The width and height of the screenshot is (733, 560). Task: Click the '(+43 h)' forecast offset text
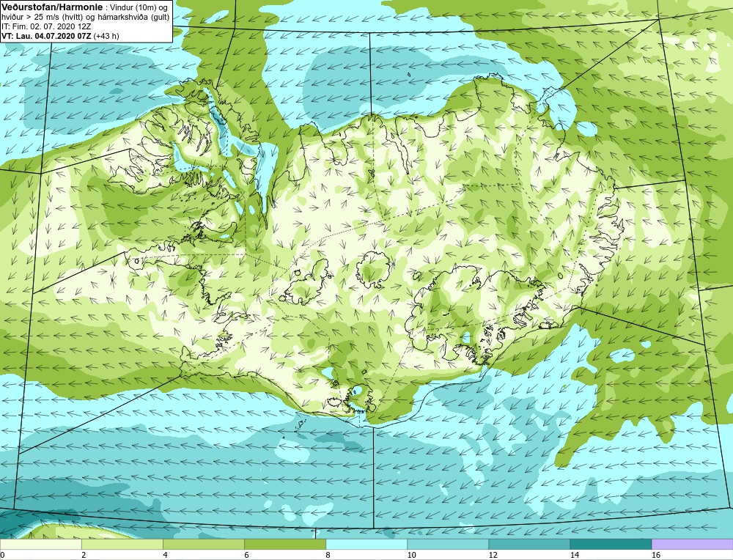click(x=106, y=35)
